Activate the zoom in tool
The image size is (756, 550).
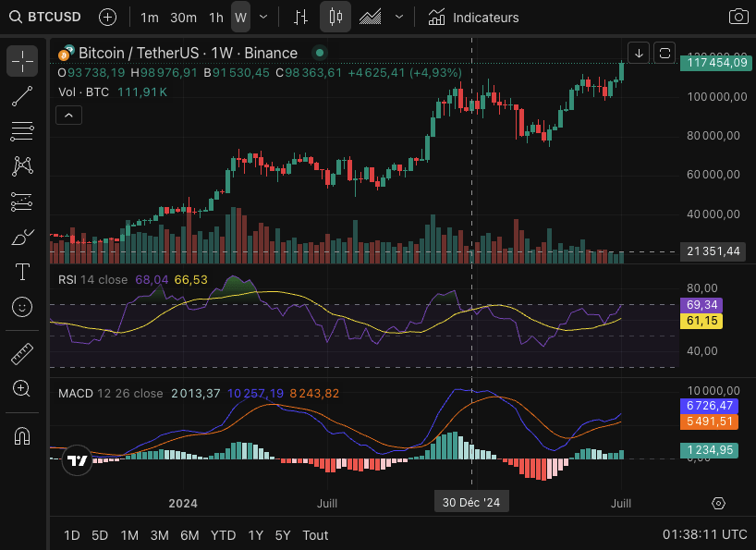22,388
